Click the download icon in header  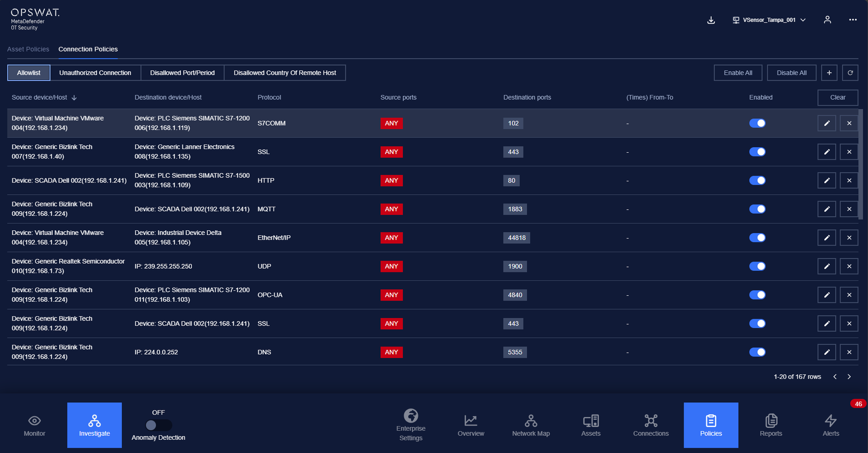711,20
